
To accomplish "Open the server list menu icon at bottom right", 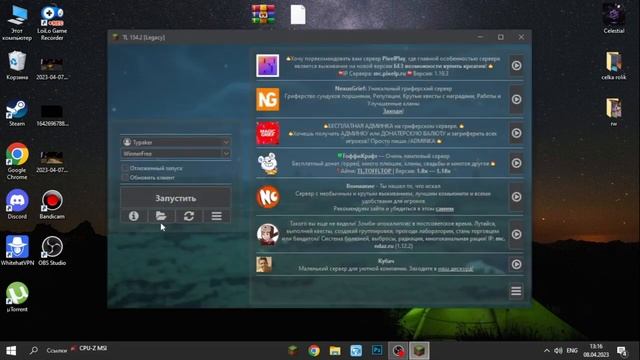I will tap(516, 291).
